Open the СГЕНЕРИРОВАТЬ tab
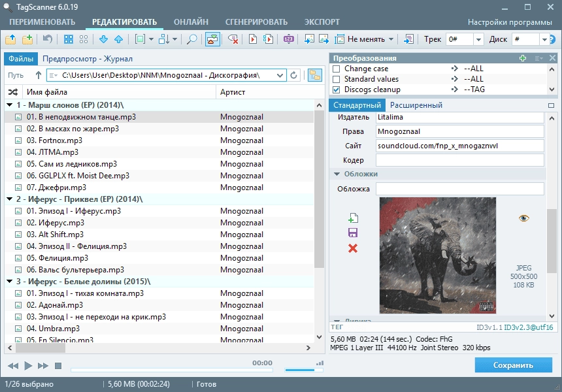562x392 pixels. 256,22
